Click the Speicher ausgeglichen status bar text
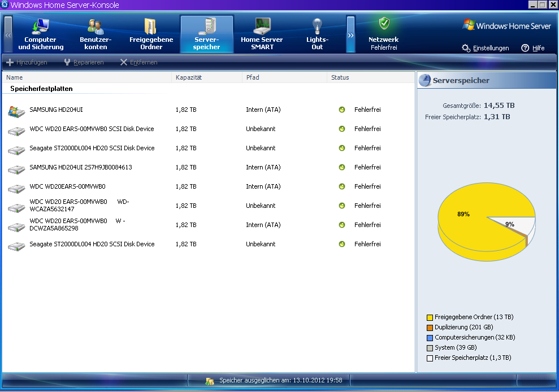This screenshot has width=559, height=392. tap(281, 380)
